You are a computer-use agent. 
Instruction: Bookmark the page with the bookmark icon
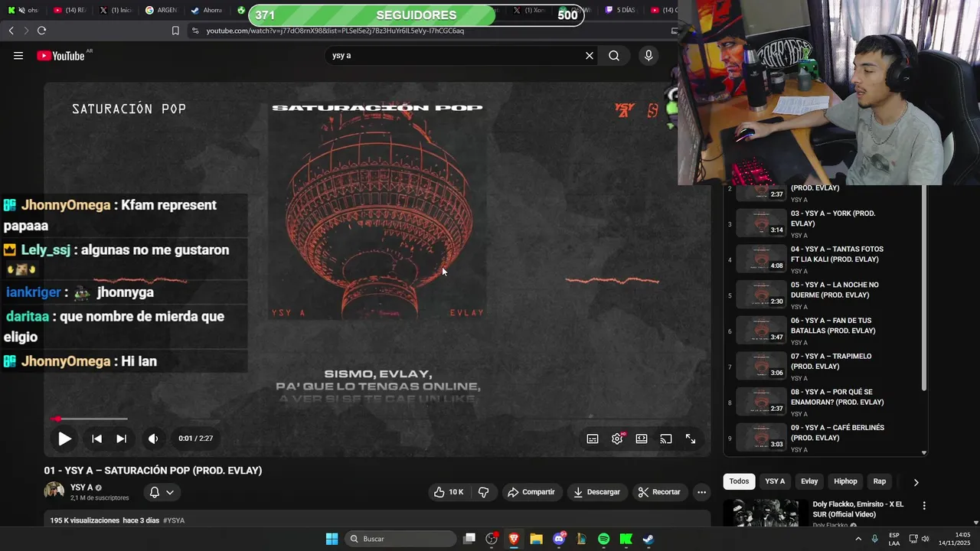tap(175, 31)
